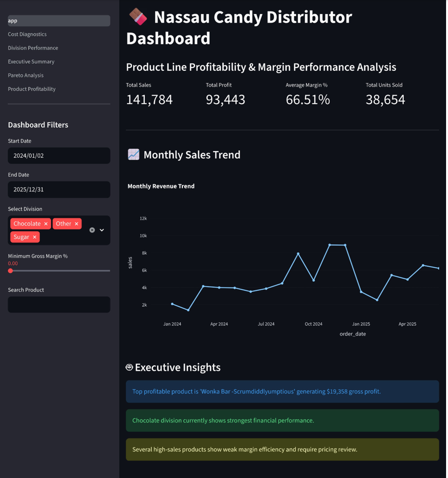Click the Jan 2024 axis label
This screenshot has width=448, height=478.
[172, 324]
